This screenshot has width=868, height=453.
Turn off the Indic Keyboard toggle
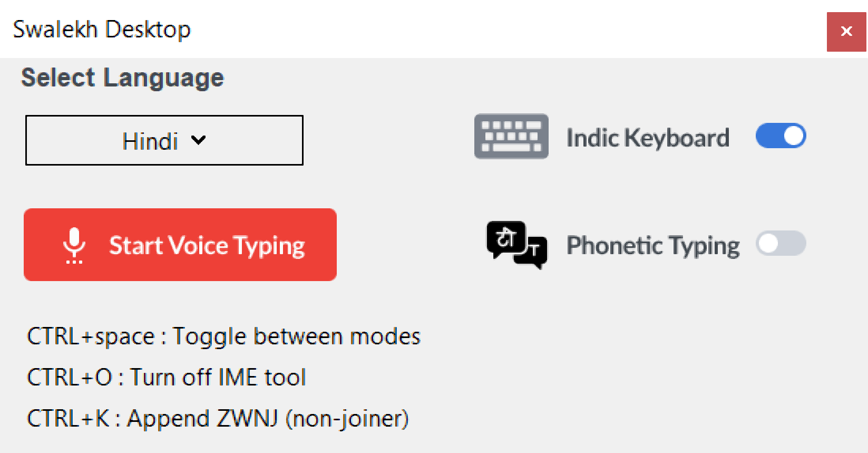[781, 136]
